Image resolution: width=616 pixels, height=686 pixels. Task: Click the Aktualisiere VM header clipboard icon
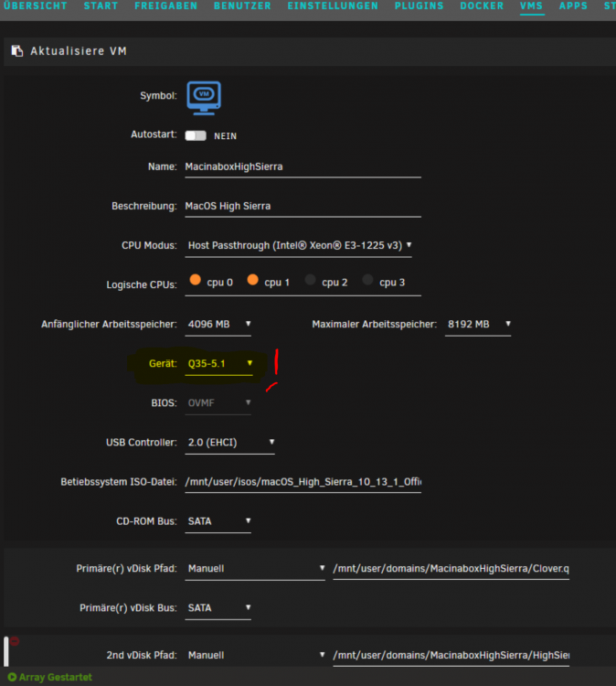point(17,50)
